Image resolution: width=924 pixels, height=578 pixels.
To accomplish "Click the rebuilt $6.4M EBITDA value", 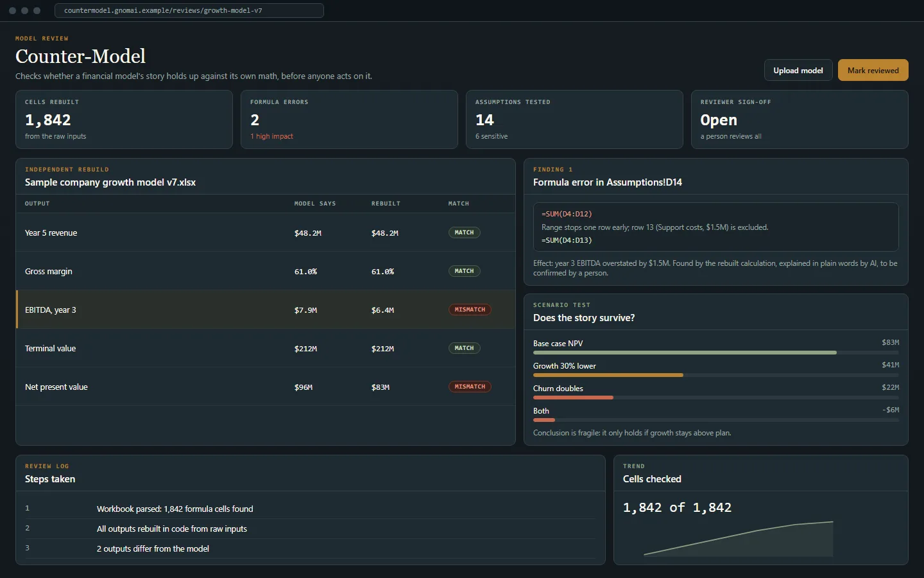I will [x=382, y=310].
